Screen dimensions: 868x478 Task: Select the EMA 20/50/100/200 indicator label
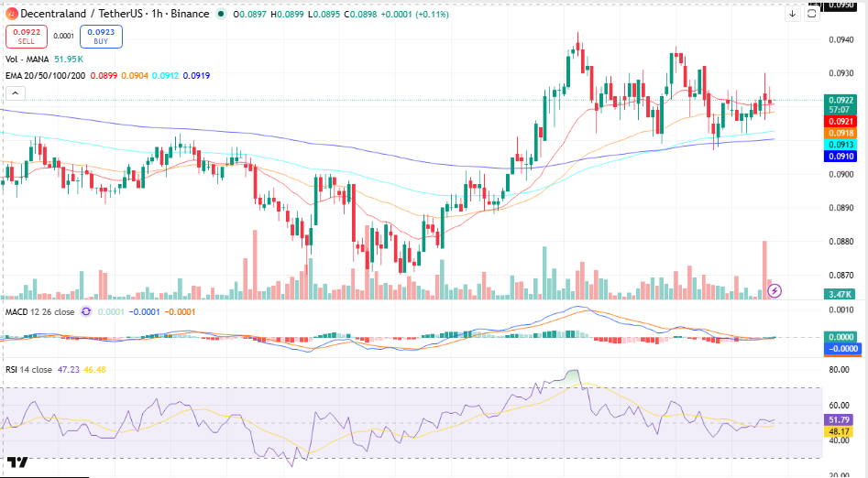point(46,76)
